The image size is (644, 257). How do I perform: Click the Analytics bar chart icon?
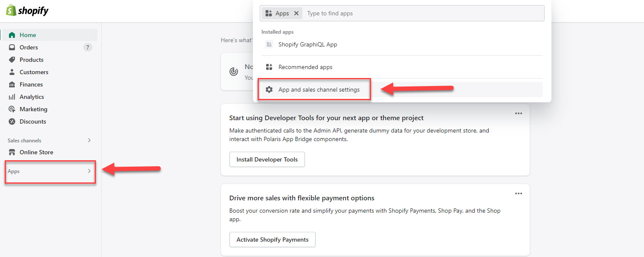12,97
